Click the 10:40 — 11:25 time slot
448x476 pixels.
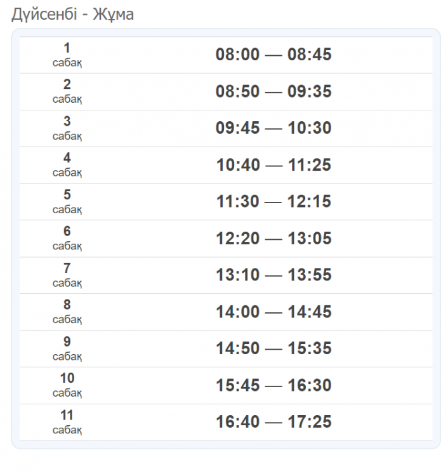(x=273, y=165)
